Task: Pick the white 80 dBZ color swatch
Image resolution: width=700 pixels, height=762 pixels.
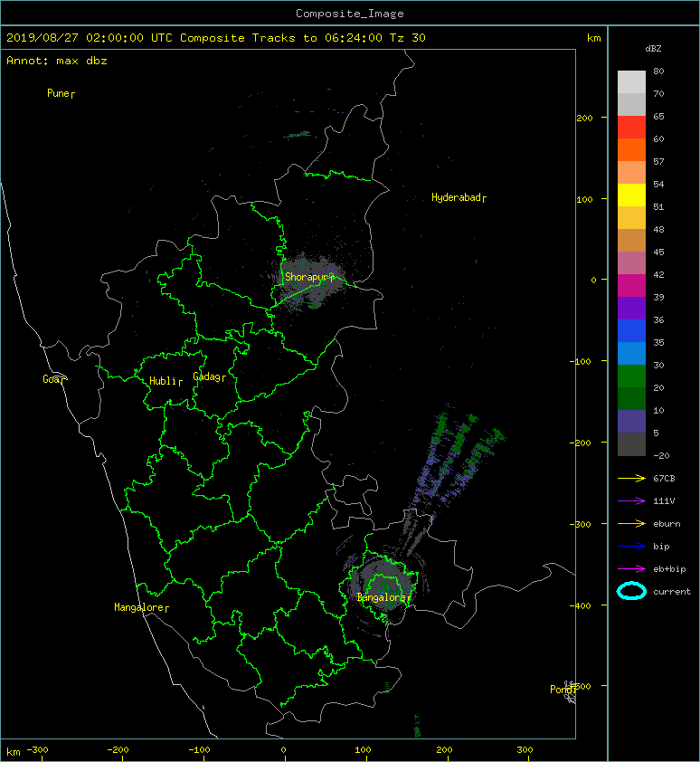Action: 631,81
